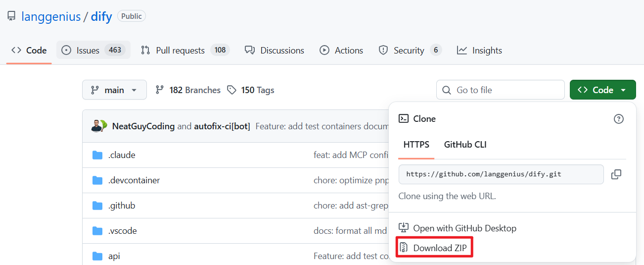This screenshot has width=644, height=265.
Task: Open the api row commit message
Action: coord(351,256)
